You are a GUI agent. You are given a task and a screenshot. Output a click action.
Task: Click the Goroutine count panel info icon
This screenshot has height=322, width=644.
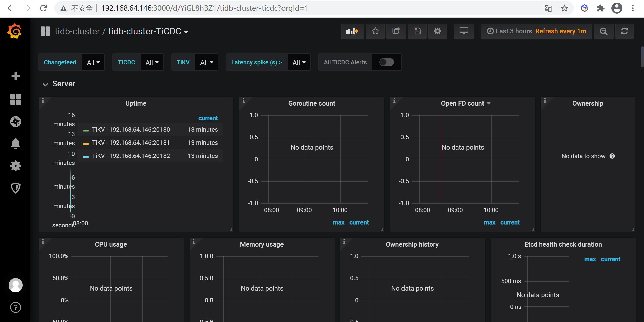pos(244,100)
